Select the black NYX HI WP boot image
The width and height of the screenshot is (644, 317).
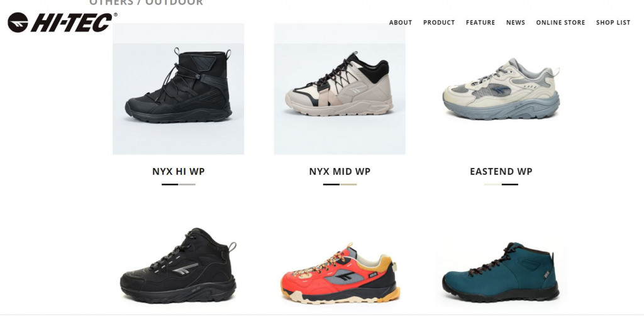(178, 89)
